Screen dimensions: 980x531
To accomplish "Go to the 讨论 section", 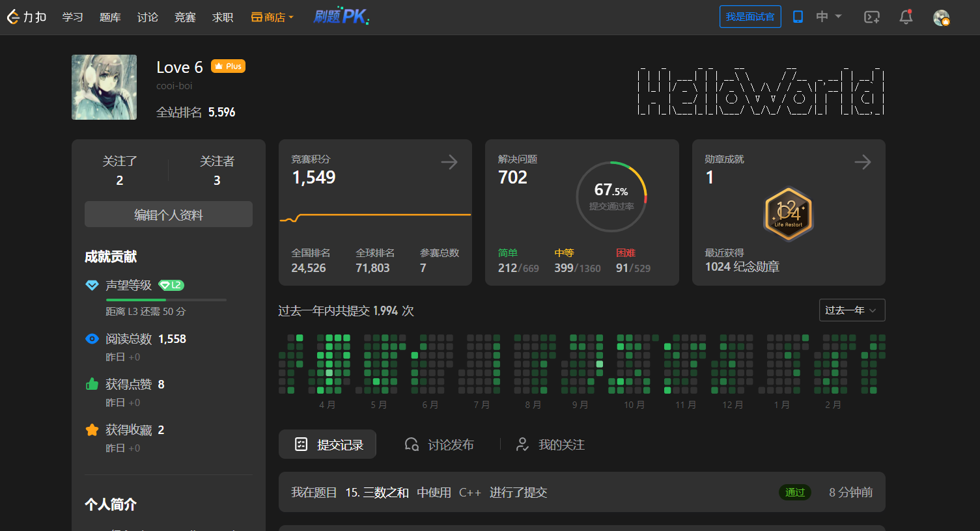I will point(148,17).
